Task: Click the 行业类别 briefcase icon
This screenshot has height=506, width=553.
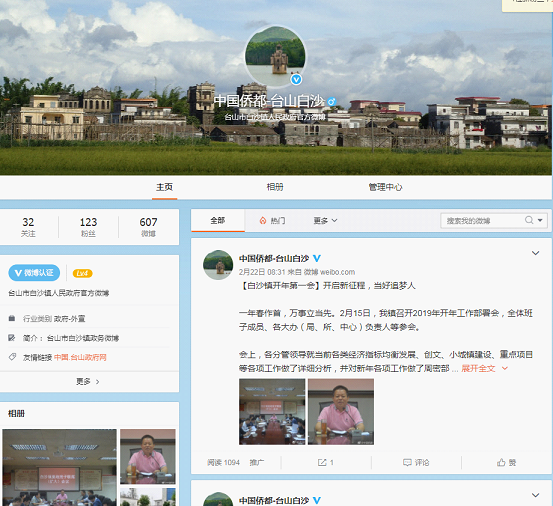Action: click(x=12, y=318)
